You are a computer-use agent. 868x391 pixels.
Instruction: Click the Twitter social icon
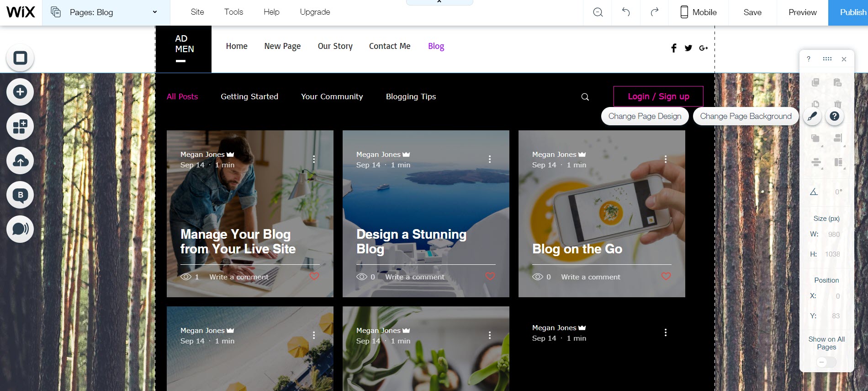[688, 48]
